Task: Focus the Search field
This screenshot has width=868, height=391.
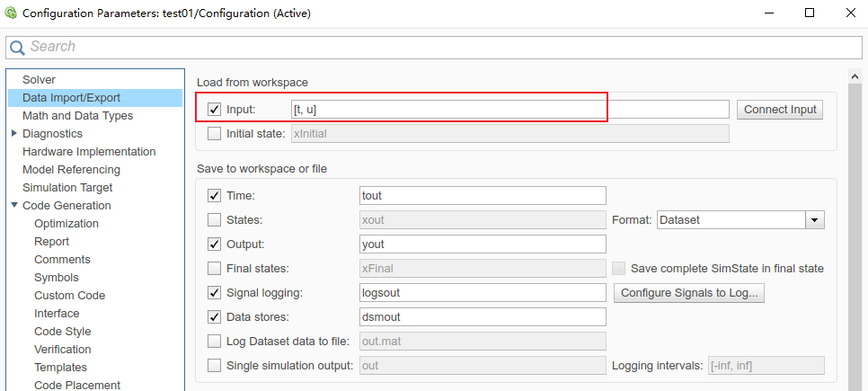Action: [433, 47]
